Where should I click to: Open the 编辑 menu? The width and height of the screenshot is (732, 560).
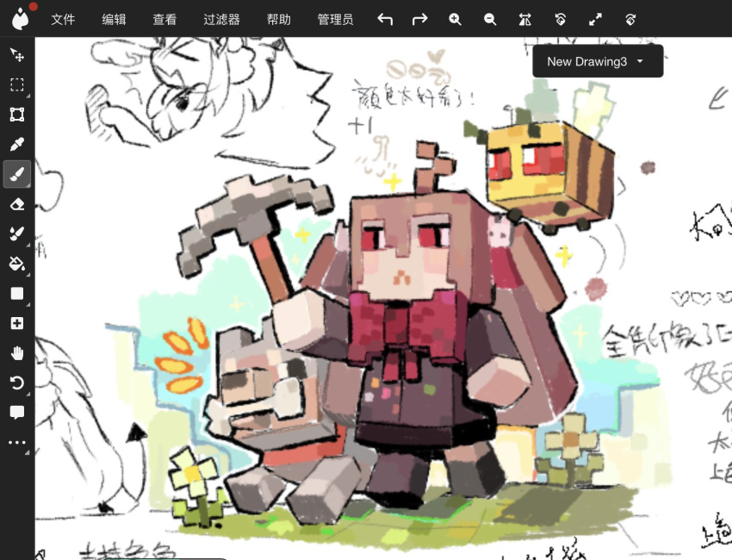(114, 19)
